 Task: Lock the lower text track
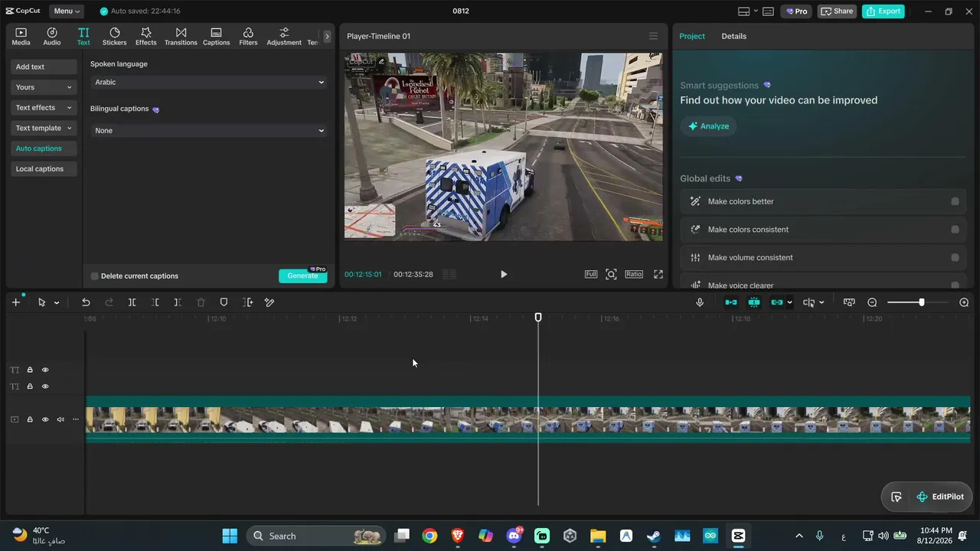click(30, 386)
